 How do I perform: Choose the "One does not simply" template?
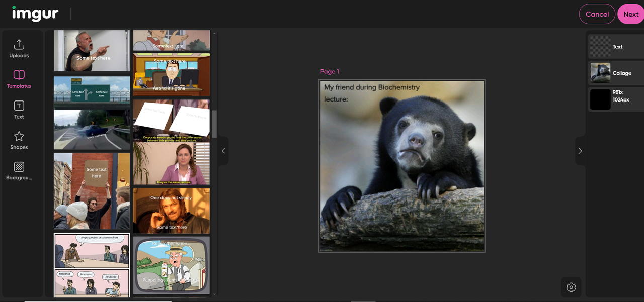172,211
